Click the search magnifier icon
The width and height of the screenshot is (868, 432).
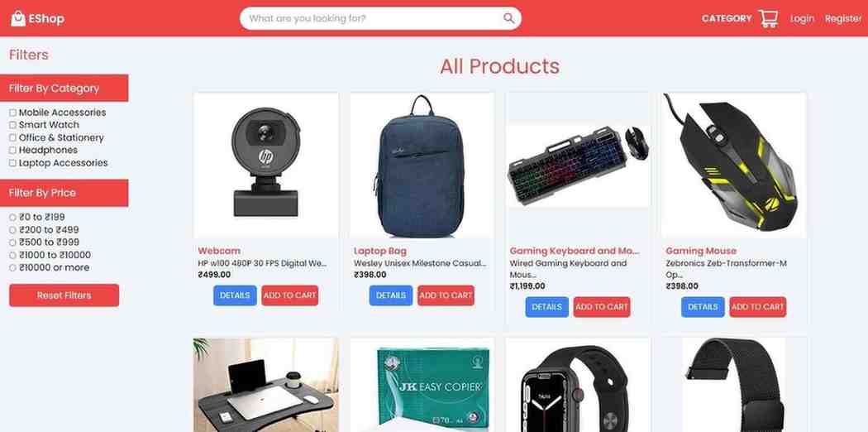pyautogui.click(x=508, y=18)
